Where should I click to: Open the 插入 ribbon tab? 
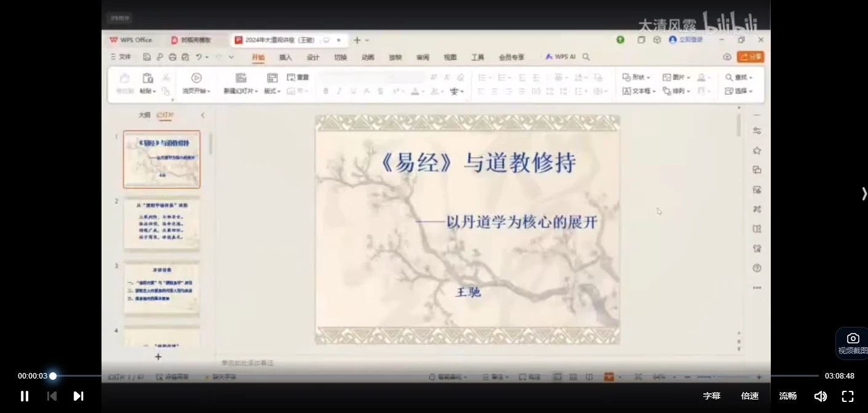(285, 57)
